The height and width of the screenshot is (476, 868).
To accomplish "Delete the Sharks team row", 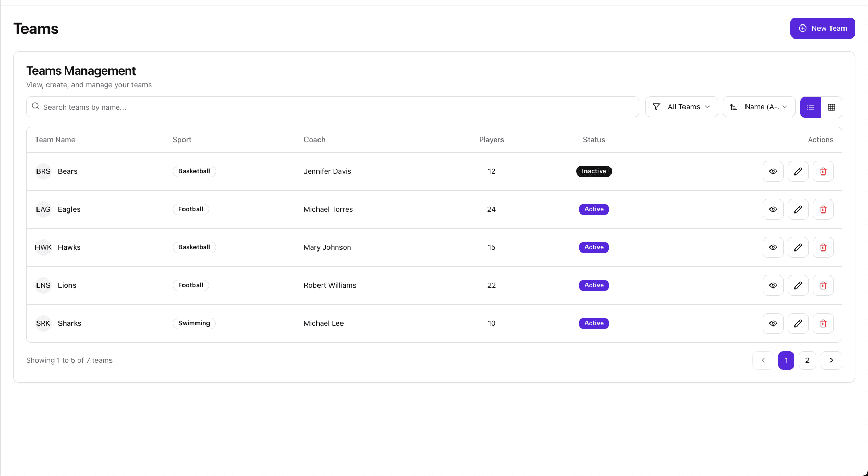I will click(x=823, y=323).
